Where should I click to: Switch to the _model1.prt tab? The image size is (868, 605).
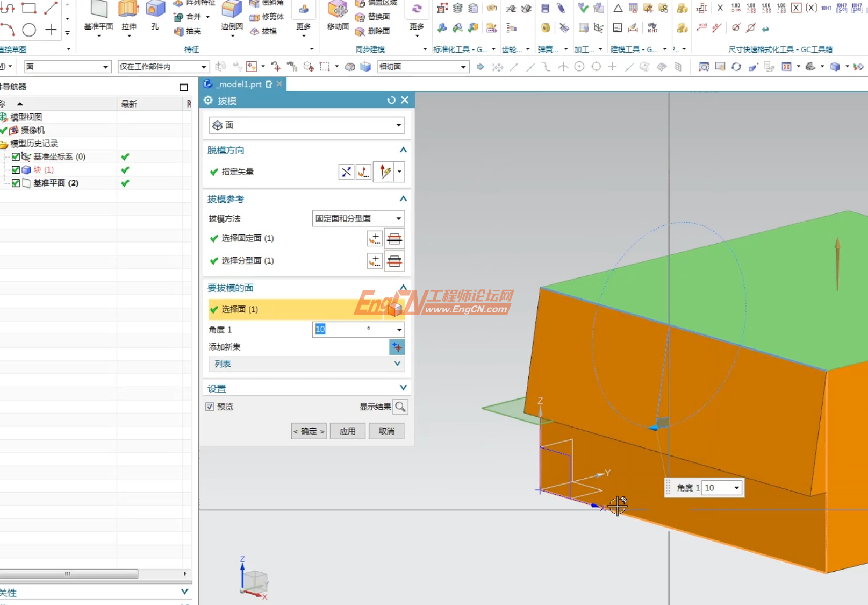point(240,84)
